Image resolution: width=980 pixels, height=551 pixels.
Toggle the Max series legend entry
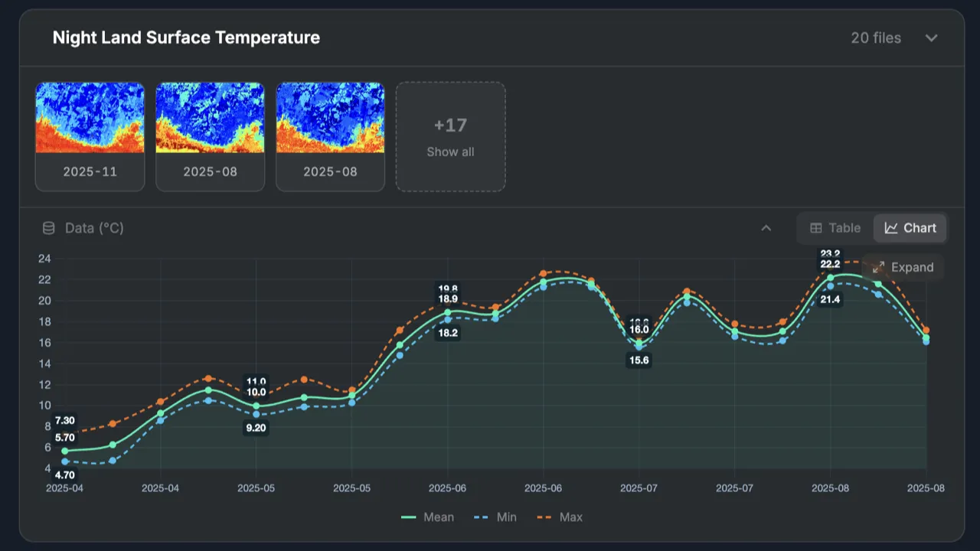click(x=560, y=517)
